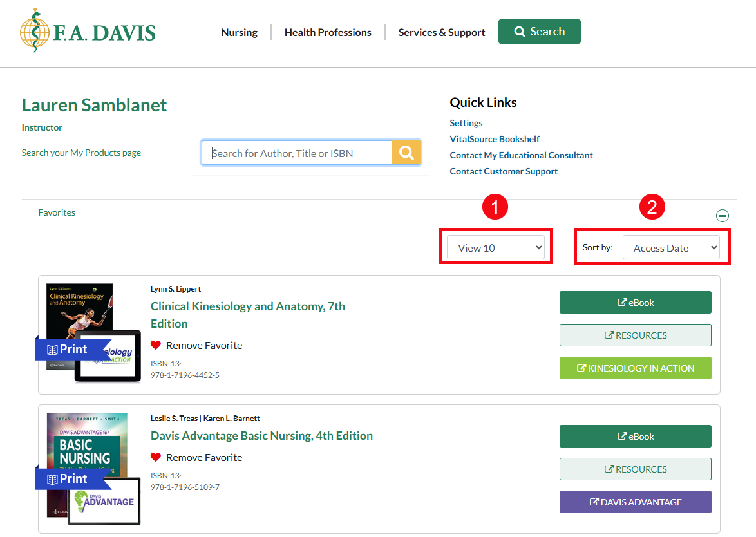Click authors Leslie S. Treas | Karen L. Barnett
This screenshot has width=756, height=537.
pyautogui.click(x=205, y=419)
